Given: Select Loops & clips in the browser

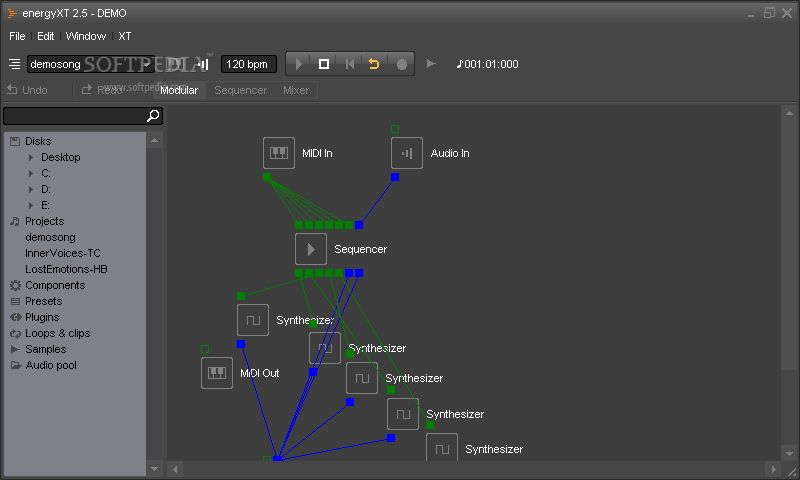Looking at the screenshot, I should coord(58,333).
